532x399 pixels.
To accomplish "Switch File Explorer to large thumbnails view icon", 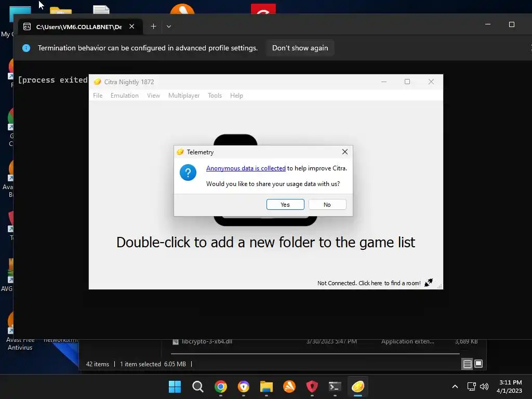I will coord(478,364).
